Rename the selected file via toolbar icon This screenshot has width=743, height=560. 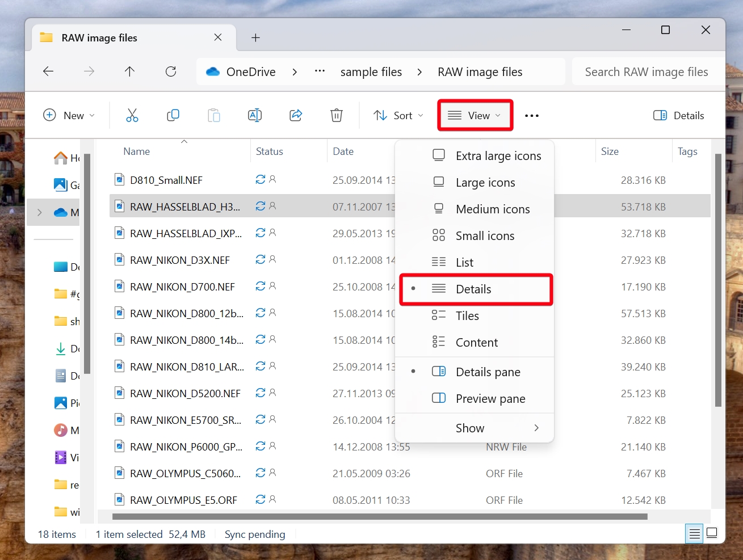pos(255,115)
